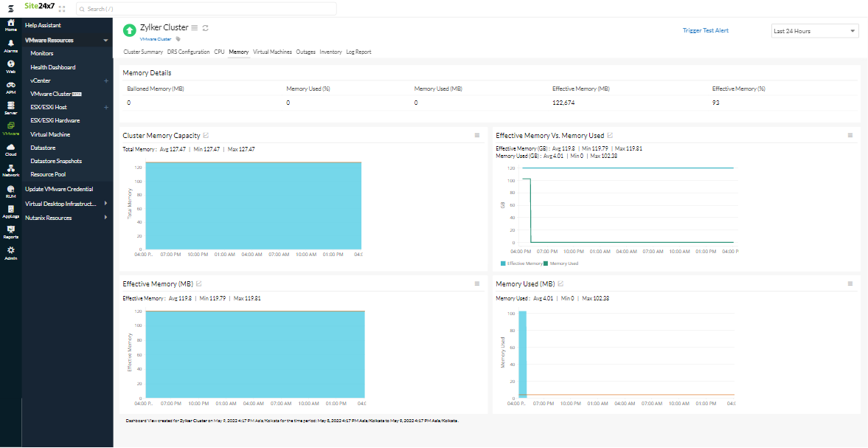
Task: Open the Reports icon in sidebar
Action: (10, 232)
